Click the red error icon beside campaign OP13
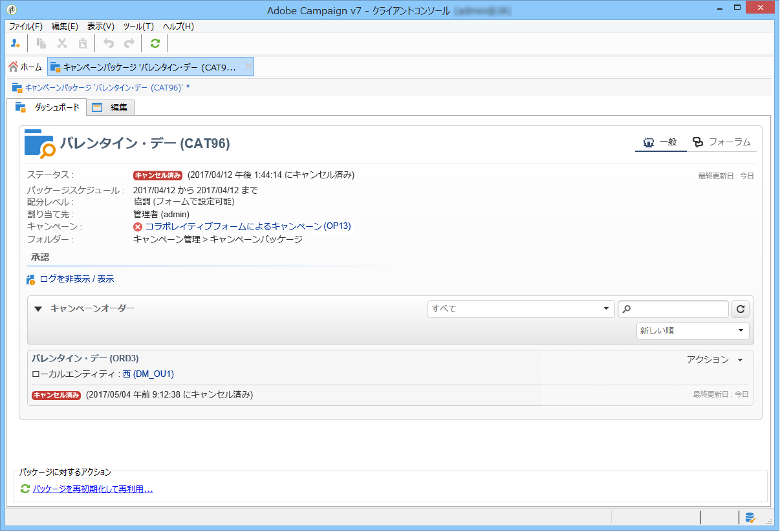 point(138,226)
